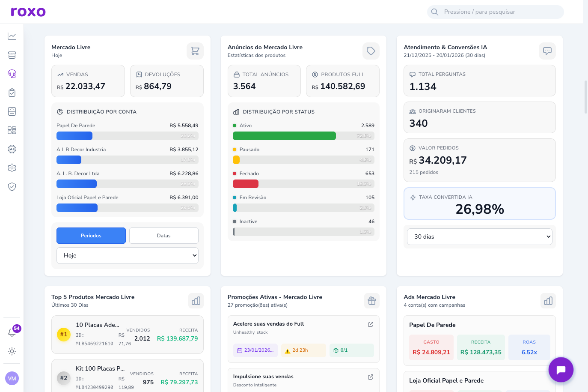Select the 10 Placas Ade... product title

pos(98,325)
